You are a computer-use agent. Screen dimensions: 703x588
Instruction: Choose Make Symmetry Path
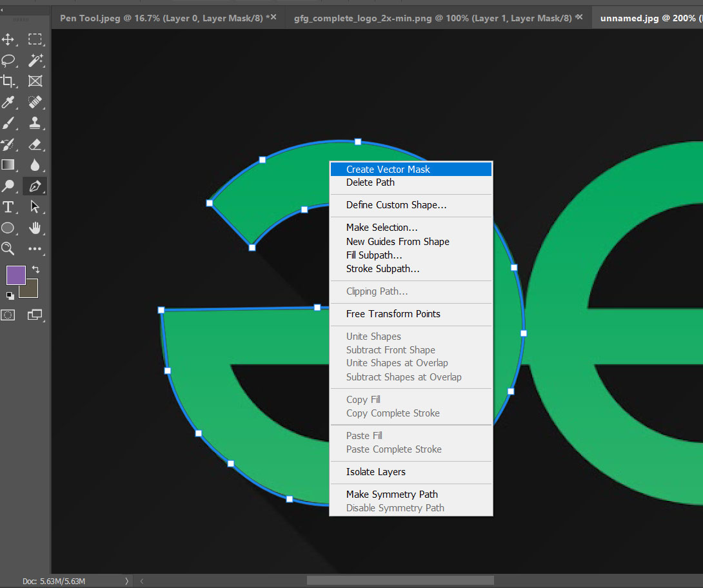[x=411, y=495]
